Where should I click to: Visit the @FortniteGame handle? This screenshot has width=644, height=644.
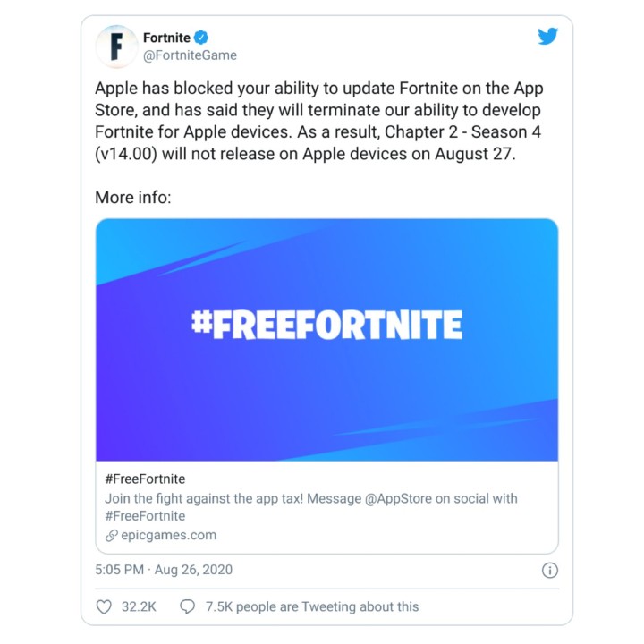coord(190,55)
